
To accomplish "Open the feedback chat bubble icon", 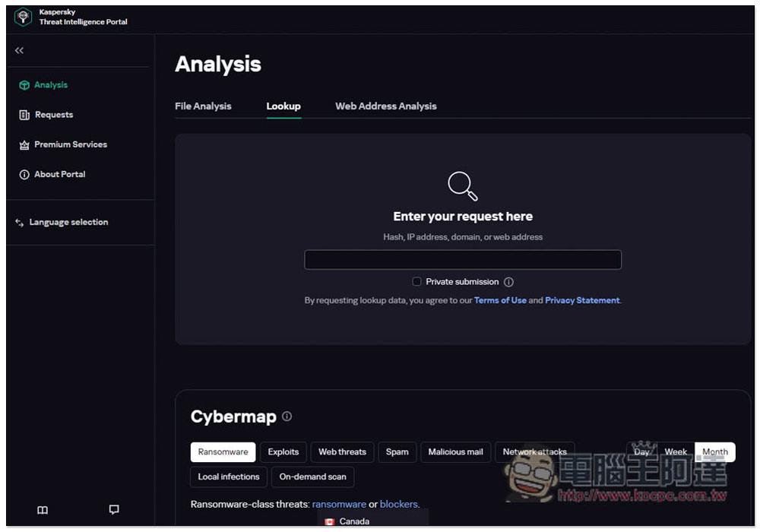I will [114, 509].
